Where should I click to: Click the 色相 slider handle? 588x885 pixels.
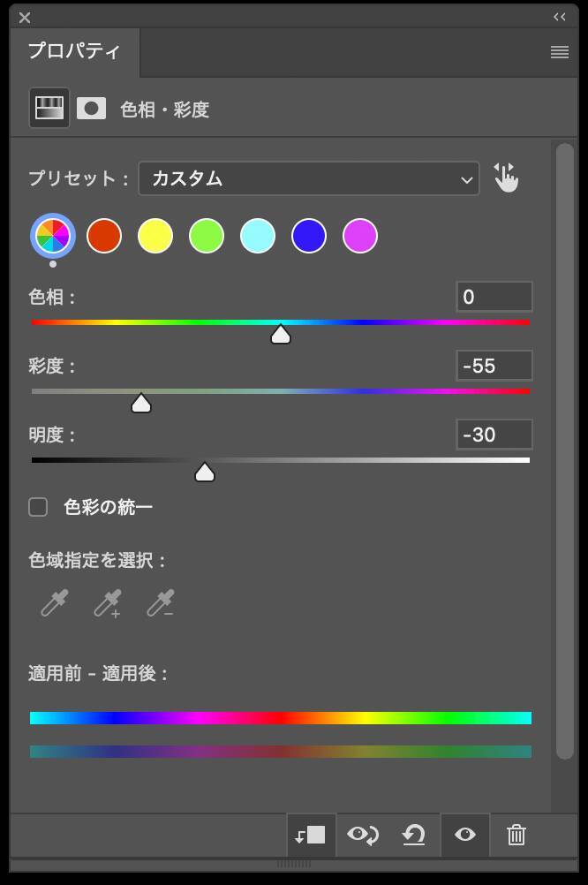(281, 334)
